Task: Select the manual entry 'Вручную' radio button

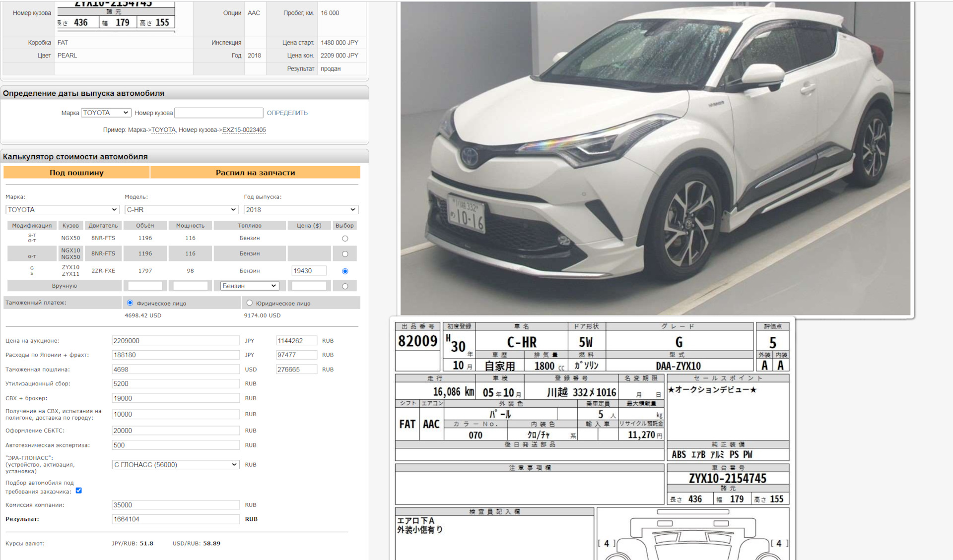Action: [x=345, y=286]
